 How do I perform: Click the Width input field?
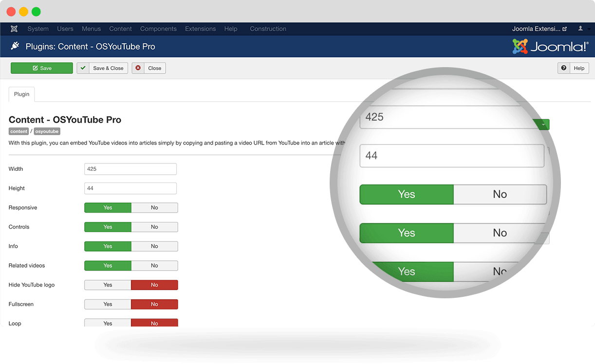(130, 169)
